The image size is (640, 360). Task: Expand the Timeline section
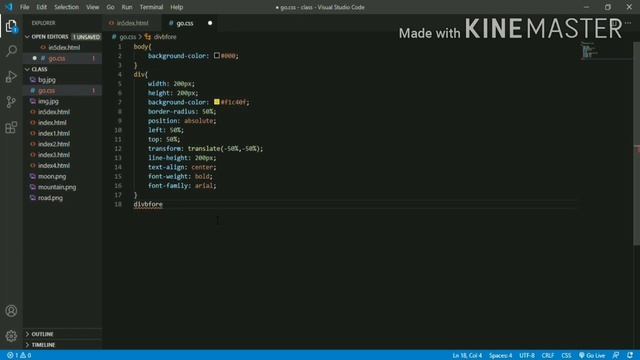[x=43, y=345]
